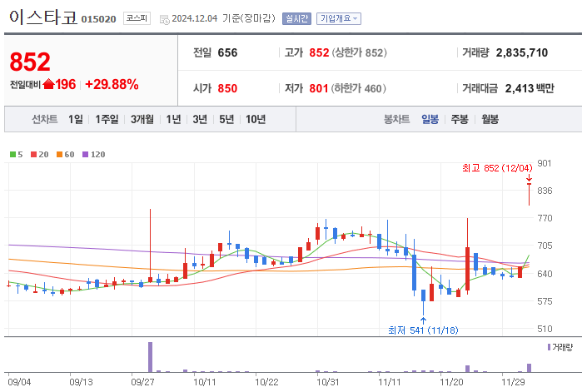582x392 pixels.
Task: Click the 12/04 candlestick at chart top right
Action: click(x=529, y=194)
